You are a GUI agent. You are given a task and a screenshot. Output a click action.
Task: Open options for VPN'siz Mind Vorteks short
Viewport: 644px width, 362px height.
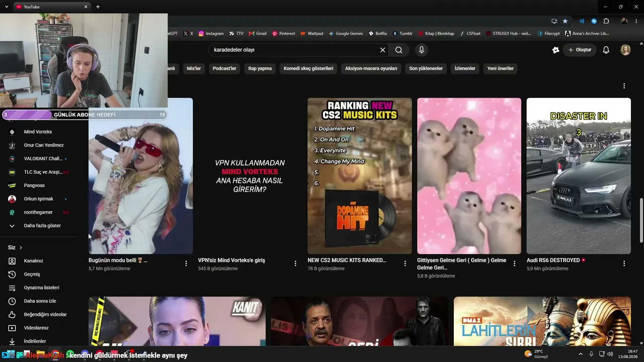pyautogui.click(x=295, y=263)
